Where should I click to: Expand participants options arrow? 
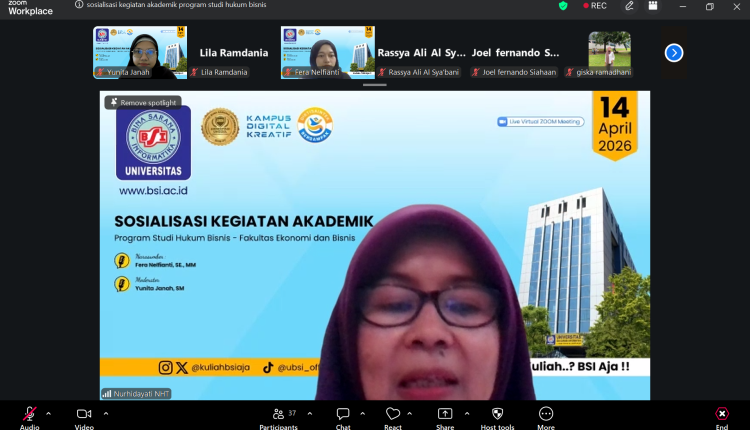pos(309,414)
